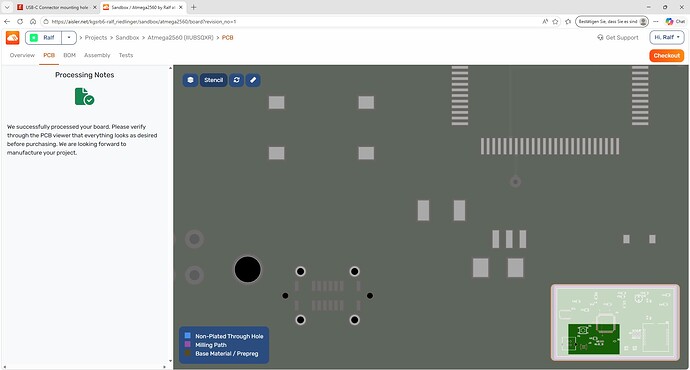The width and height of the screenshot is (690, 370).
Task: Click the PCB breadcrumb label
Action: coord(228,38)
